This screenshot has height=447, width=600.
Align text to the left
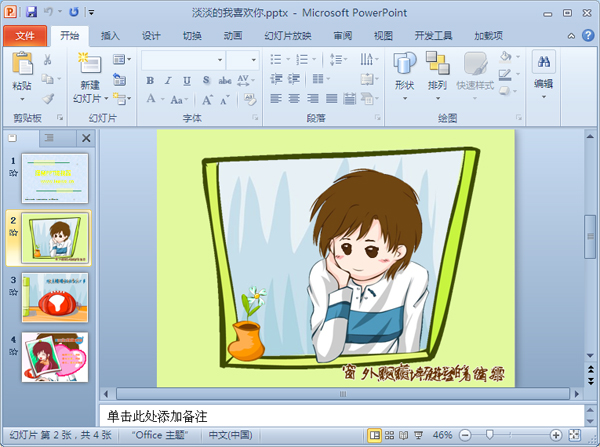tap(276, 99)
